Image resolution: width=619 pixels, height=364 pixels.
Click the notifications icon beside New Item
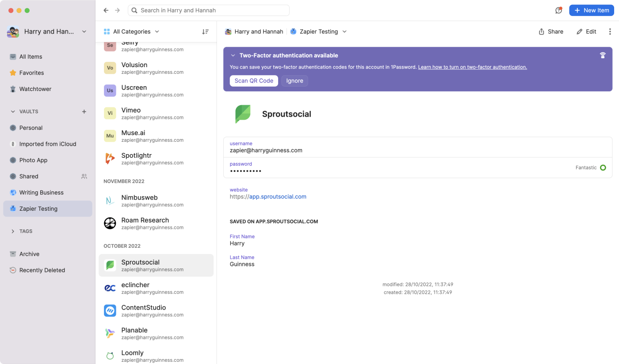[558, 10]
